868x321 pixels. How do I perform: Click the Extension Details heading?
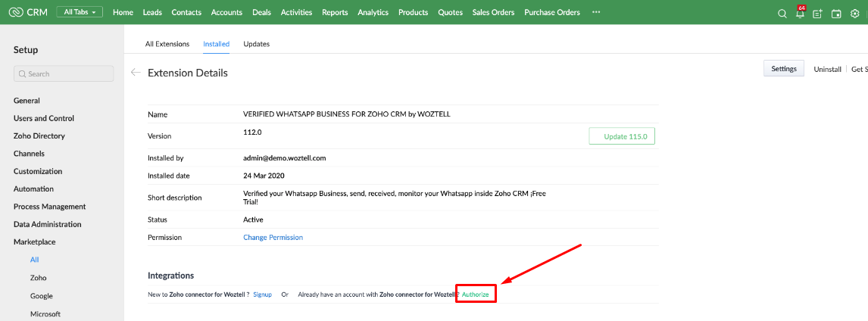pos(188,73)
